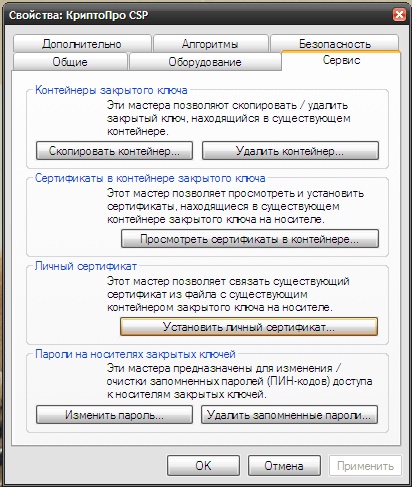
Task: Go to the Общие tab
Action: click(70, 62)
